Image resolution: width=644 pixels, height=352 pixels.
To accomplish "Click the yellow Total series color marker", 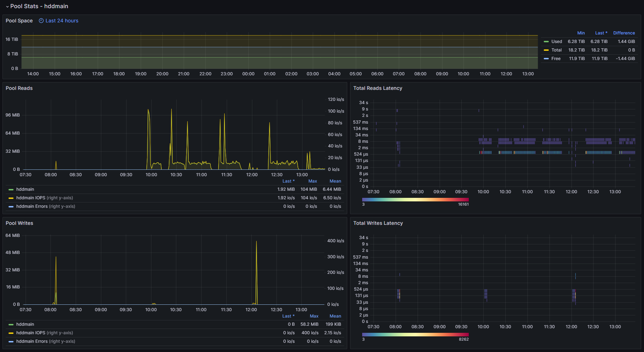I will tap(546, 50).
